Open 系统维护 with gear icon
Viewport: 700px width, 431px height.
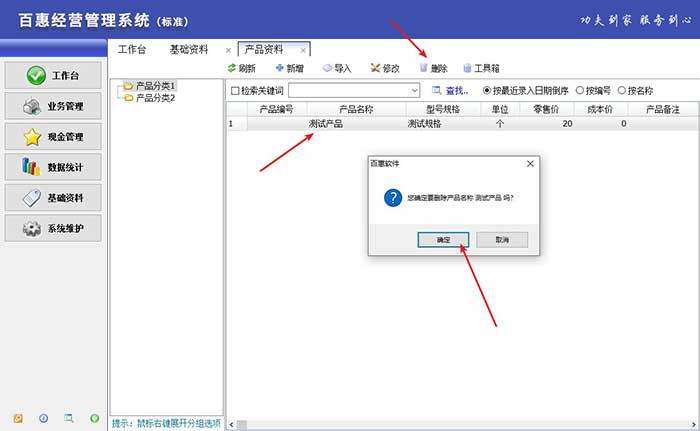(53, 228)
